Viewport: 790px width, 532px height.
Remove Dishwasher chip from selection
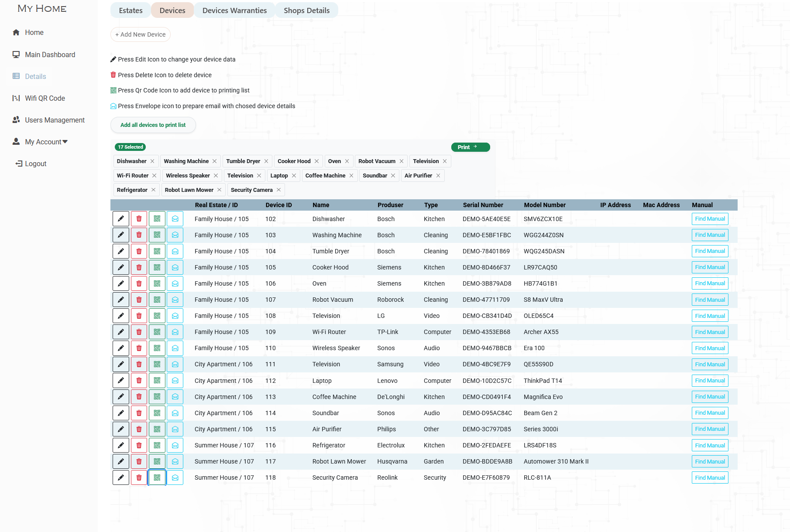tap(152, 161)
